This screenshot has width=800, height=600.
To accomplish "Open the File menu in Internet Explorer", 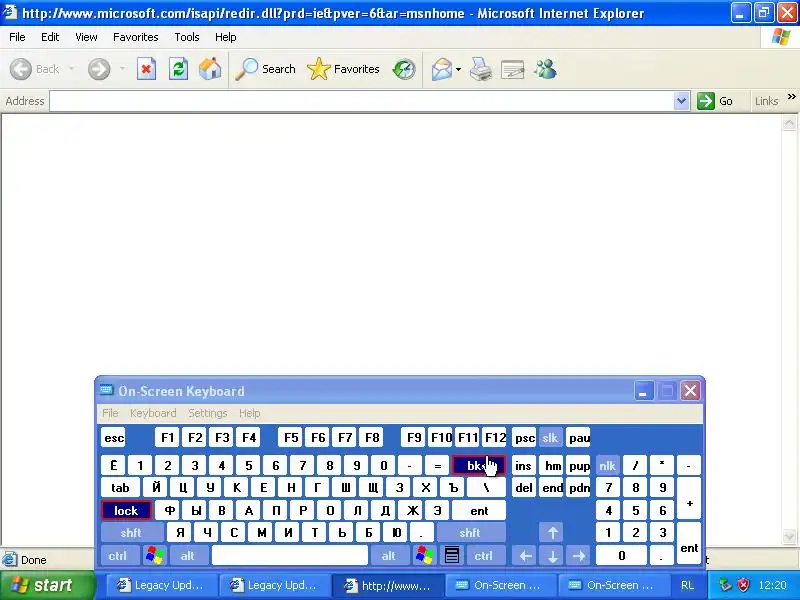I will click(17, 37).
